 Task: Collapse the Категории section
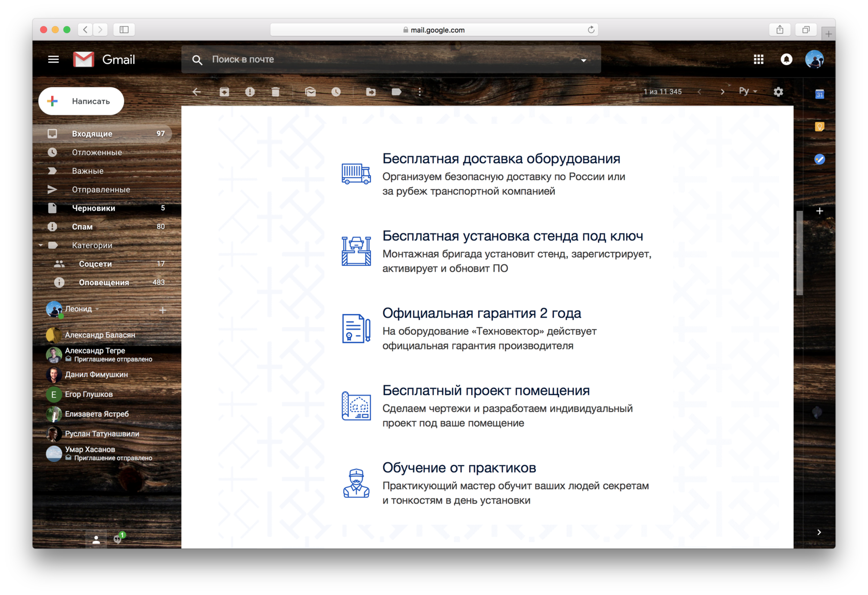(x=41, y=245)
